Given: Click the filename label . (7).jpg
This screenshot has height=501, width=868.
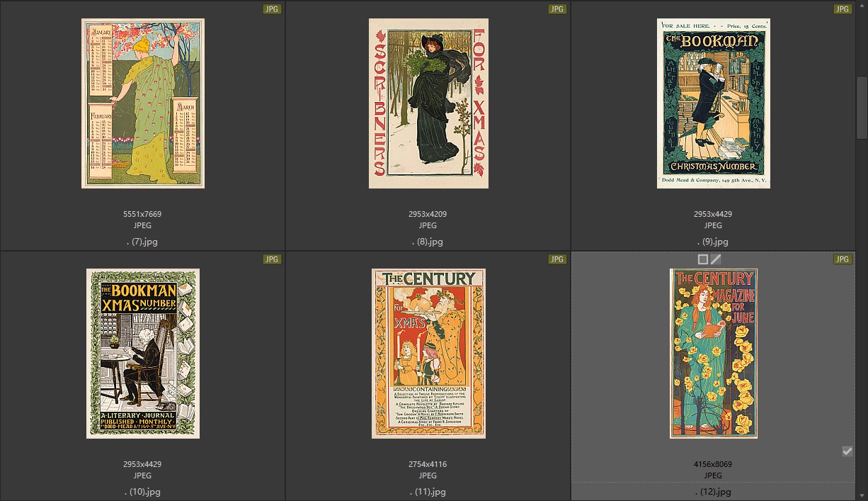Looking at the screenshot, I should click(142, 242).
